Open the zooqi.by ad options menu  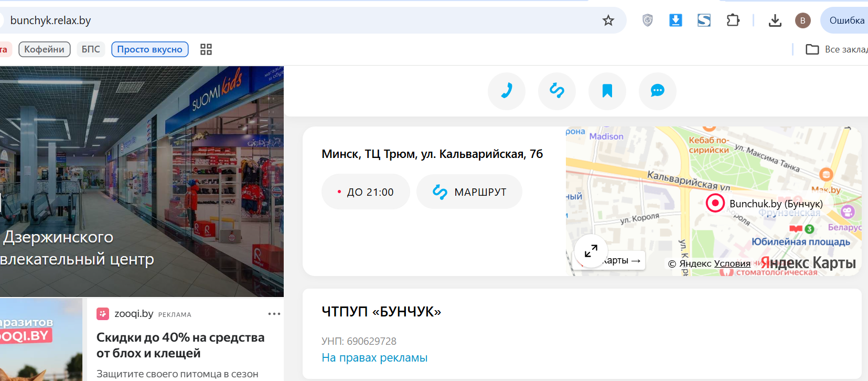pyautogui.click(x=274, y=314)
